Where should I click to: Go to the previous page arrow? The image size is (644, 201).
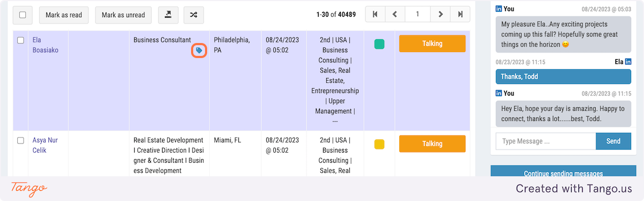click(395, 15)
